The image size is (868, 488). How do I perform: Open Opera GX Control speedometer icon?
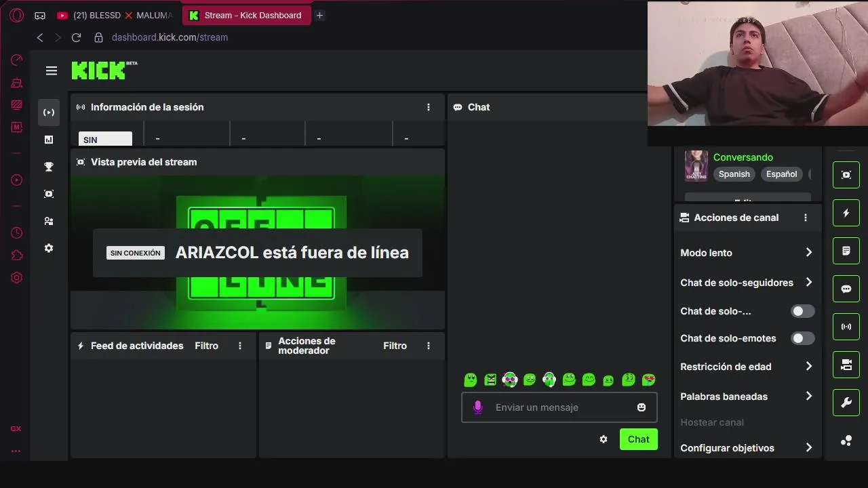coord(16,60)
